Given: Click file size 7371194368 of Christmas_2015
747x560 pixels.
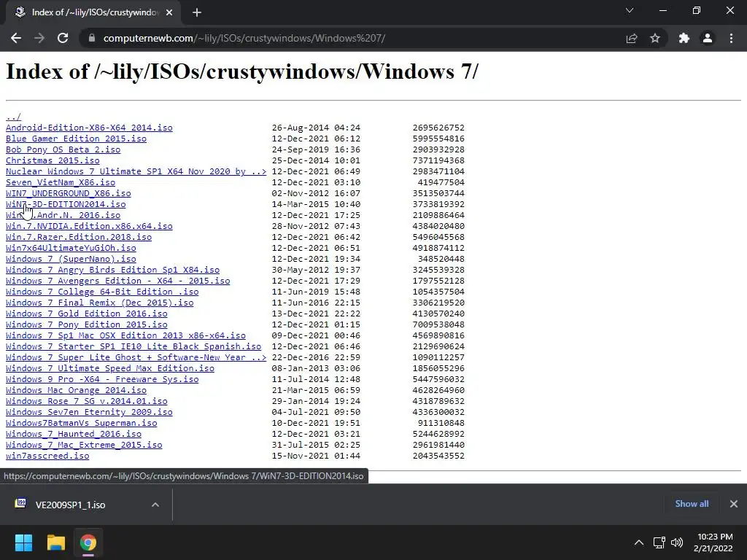Looking at the screenshot, I should tap(438, 160).
